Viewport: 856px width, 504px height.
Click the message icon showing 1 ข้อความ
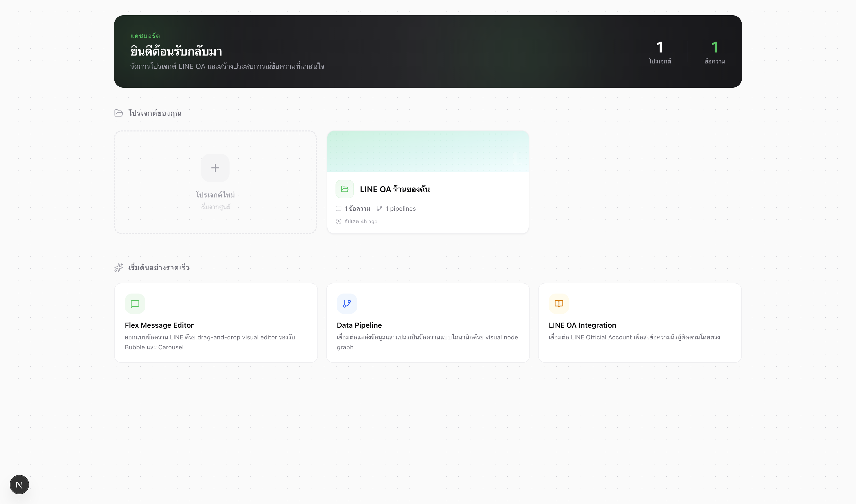click(x=338, y=208)
